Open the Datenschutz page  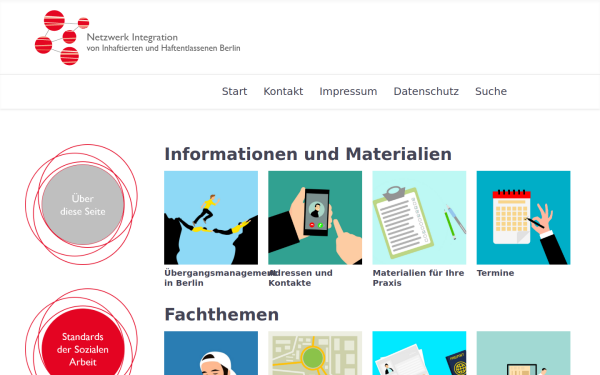click(x=426, y=91)
